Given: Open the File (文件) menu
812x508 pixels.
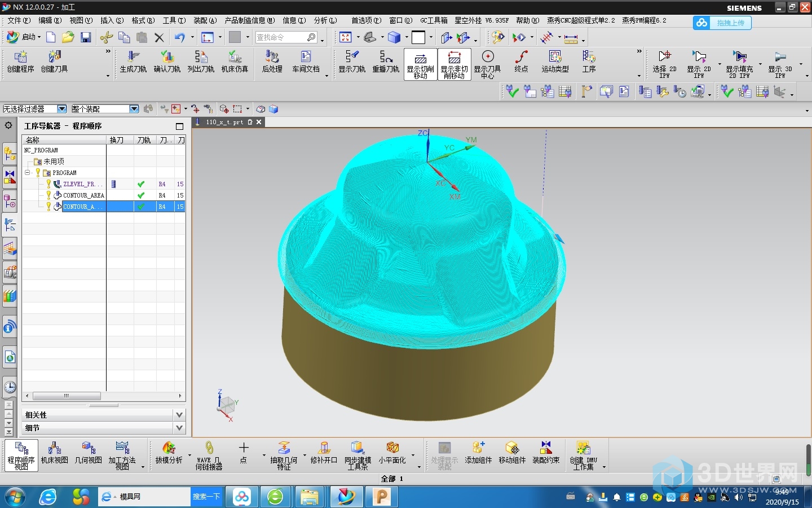Looking at the screenshot, I should coord(19,20).
